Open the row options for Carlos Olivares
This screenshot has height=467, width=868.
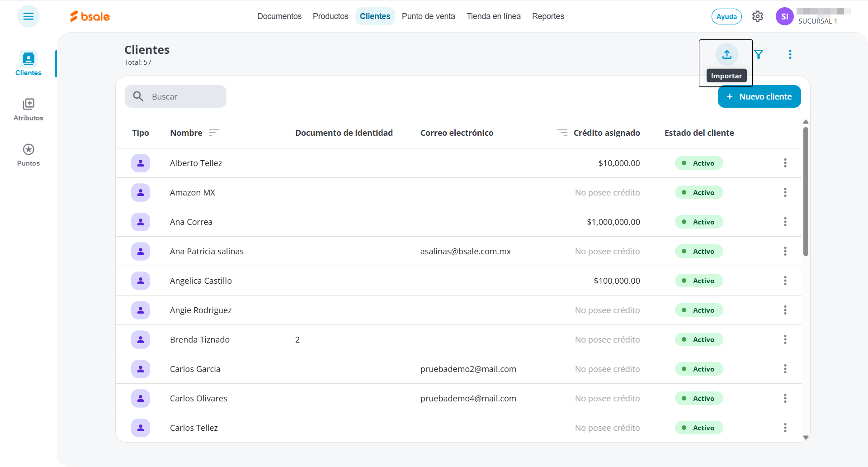tap(785, 398)
